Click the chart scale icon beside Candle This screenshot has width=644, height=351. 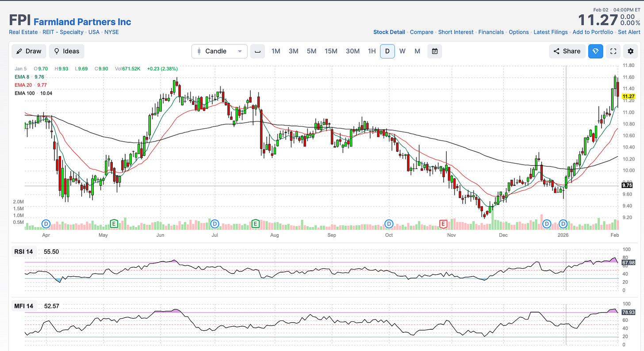[x=257, y=51]
